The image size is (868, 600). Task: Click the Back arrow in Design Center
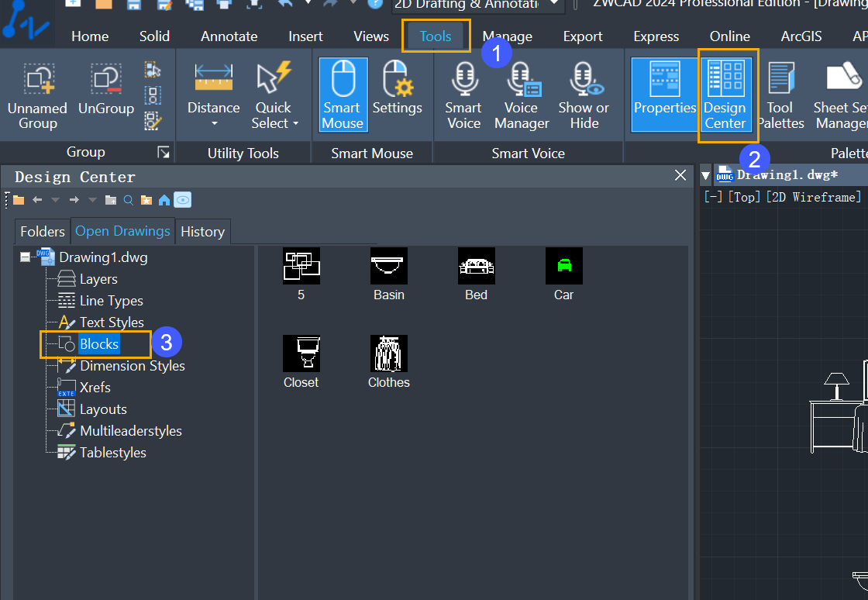point(37,200)
